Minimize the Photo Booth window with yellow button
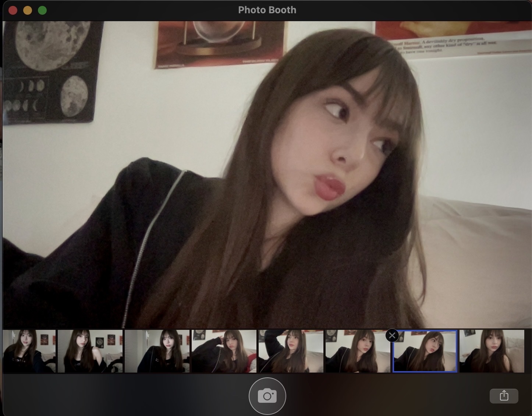 (28, 10)
